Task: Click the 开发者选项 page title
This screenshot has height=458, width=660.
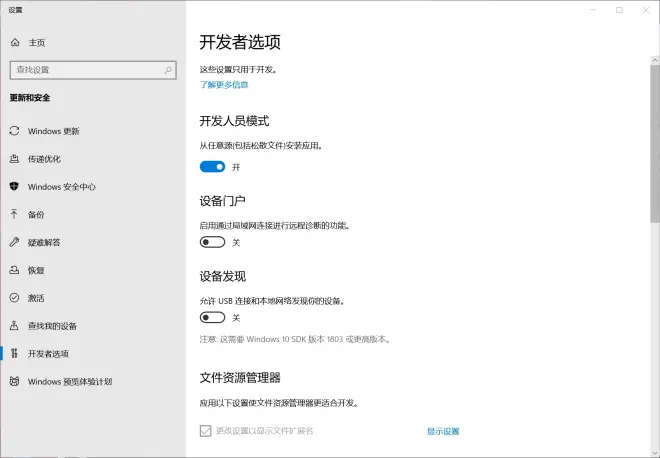Action: coord(240,42)
